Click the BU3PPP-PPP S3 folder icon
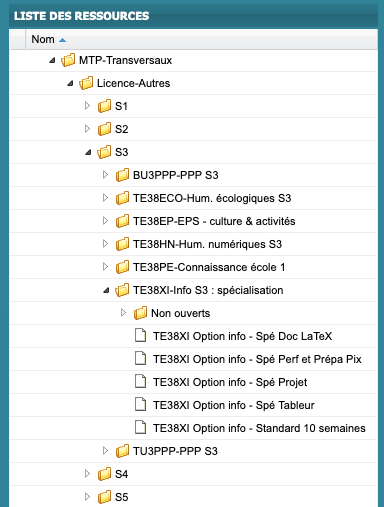Viewport: 384px width, 507px height. (x=122, y=175)
